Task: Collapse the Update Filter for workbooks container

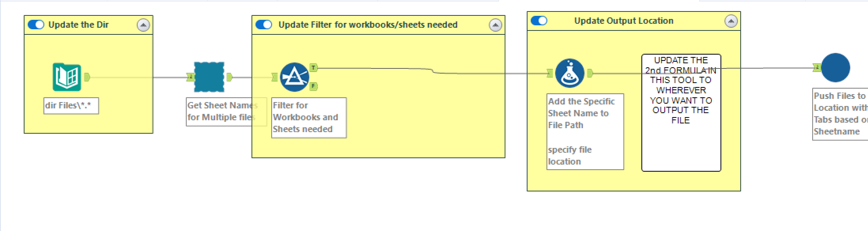Action: (495, 25)
